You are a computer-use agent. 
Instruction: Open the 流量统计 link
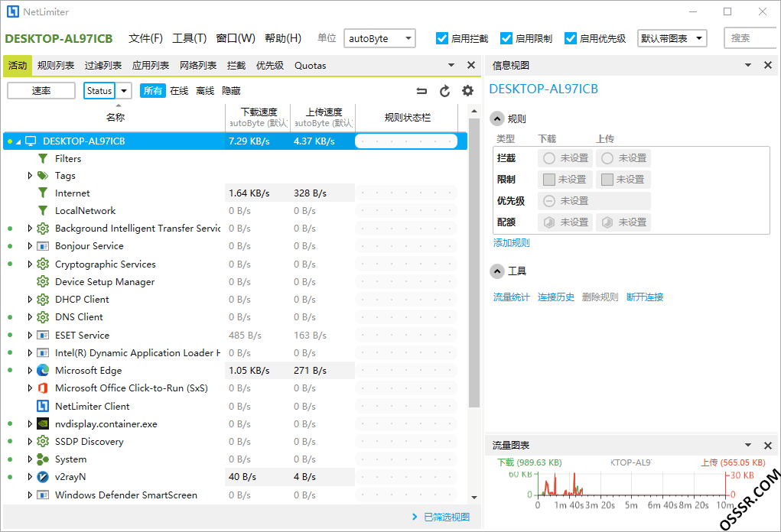tap(512, 297)
